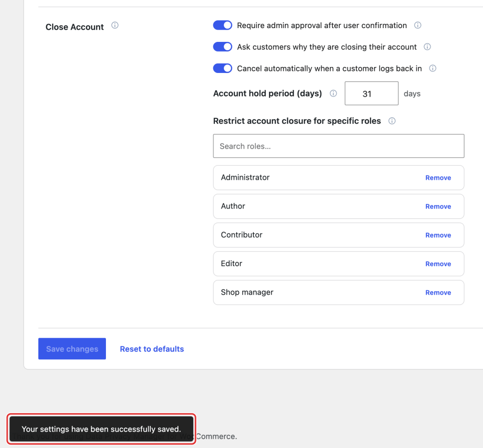Select the Author role text

click(233, 206)
